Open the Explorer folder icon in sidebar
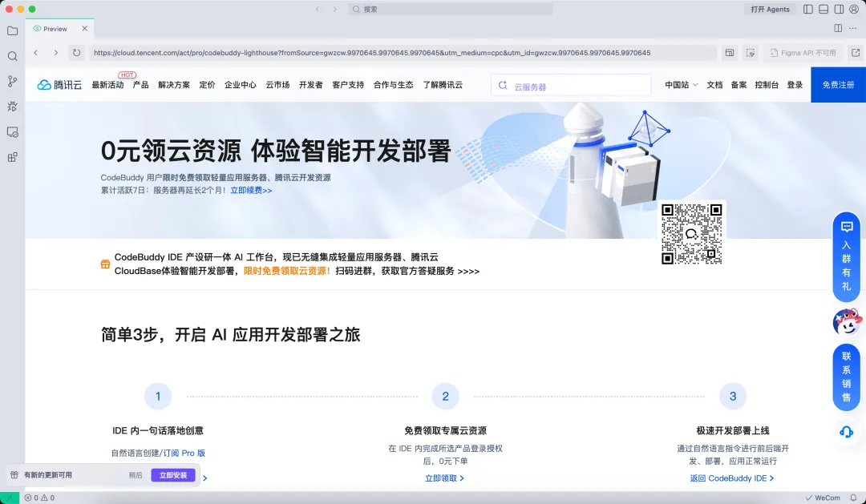Image resolution: width=866 pixels, height=504 pixels. click(12, 31)
